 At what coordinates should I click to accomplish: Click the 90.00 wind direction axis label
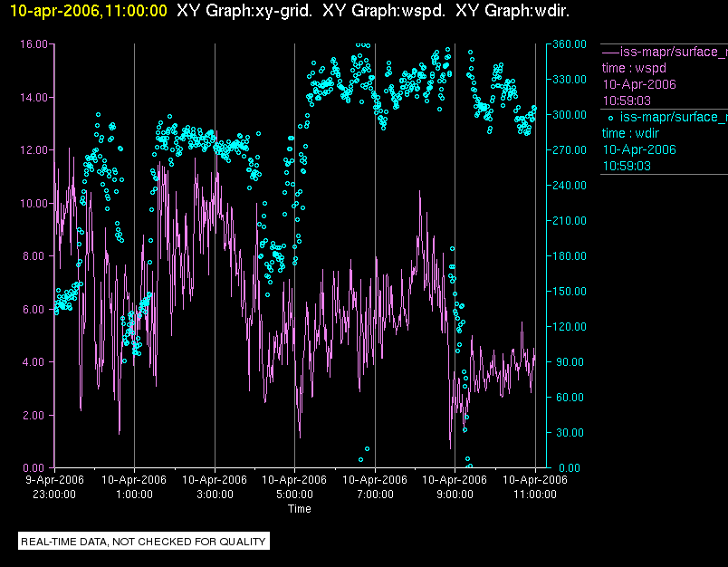coord(570,362)
